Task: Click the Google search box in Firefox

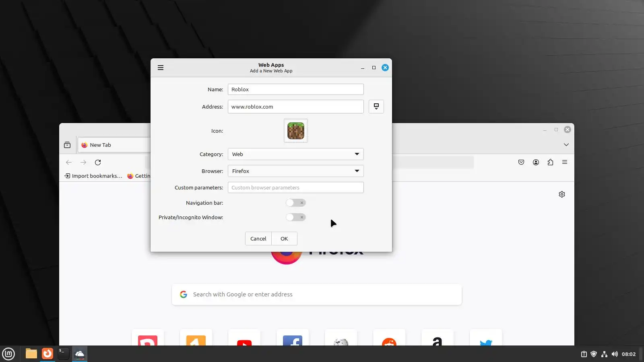Action: pos(317,294)
